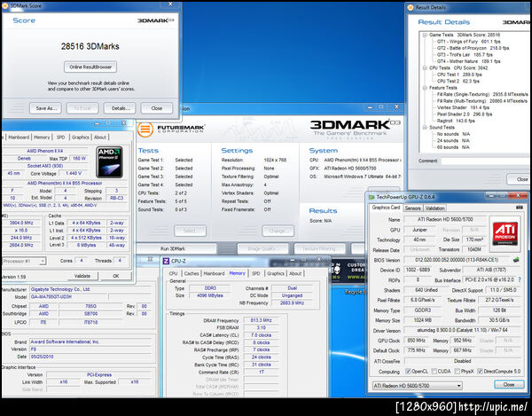Click the Run 3DMark button

(x=176, y=248)
